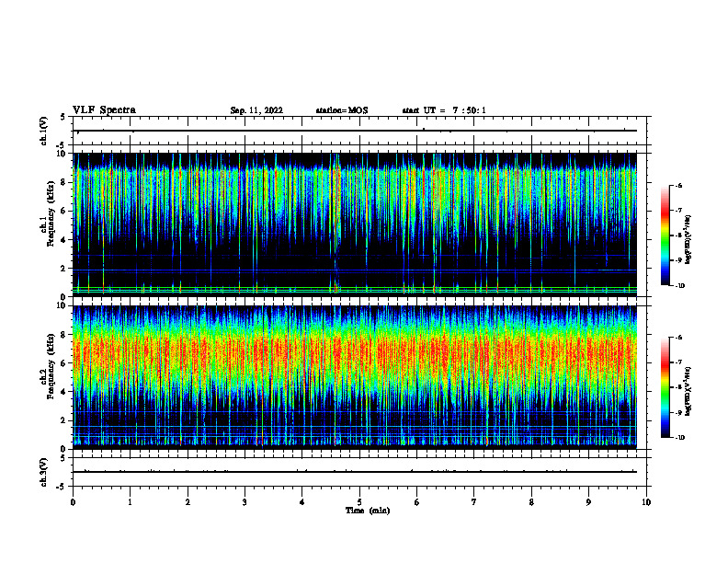Click the time axis tick label '10'
Viewport: 728px width, 563px height.
tap(646, 502)
